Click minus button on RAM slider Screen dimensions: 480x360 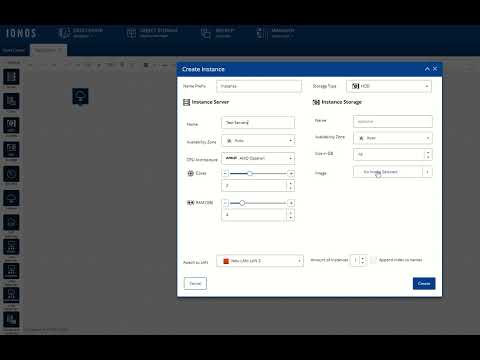[x=225, y=203]
